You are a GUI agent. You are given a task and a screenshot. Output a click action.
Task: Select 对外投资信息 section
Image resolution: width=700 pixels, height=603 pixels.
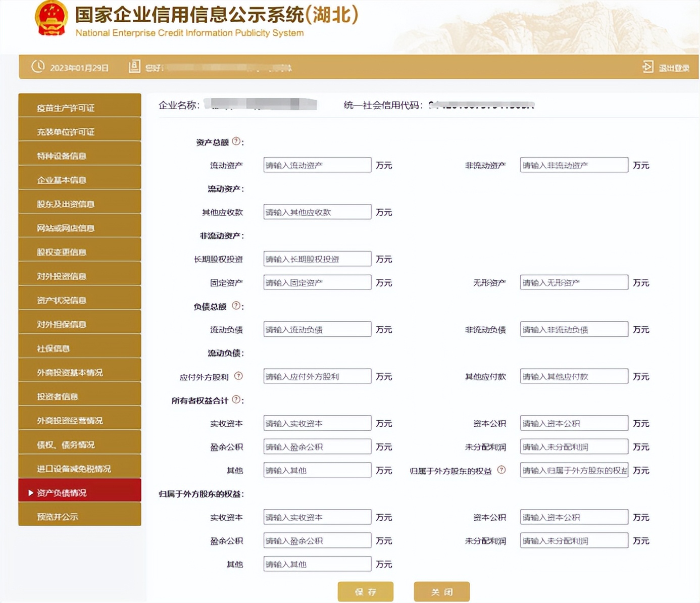tap(79, 276)
